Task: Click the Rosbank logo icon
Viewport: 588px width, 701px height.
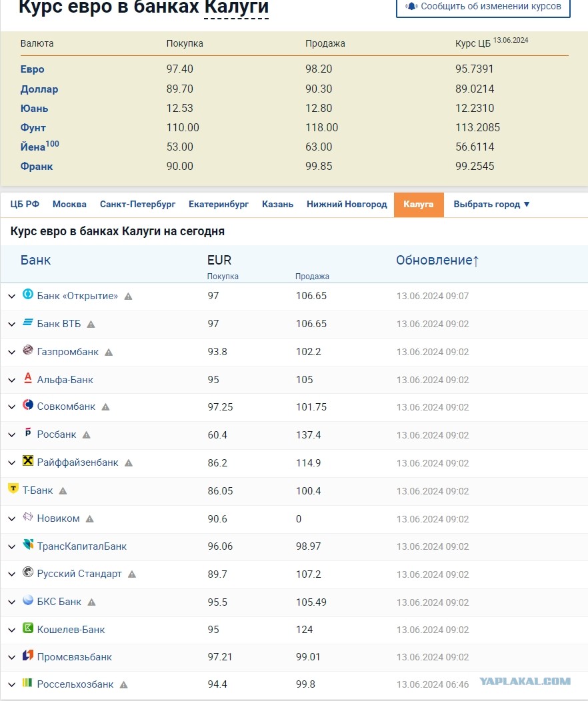Action: click(28, 432)
